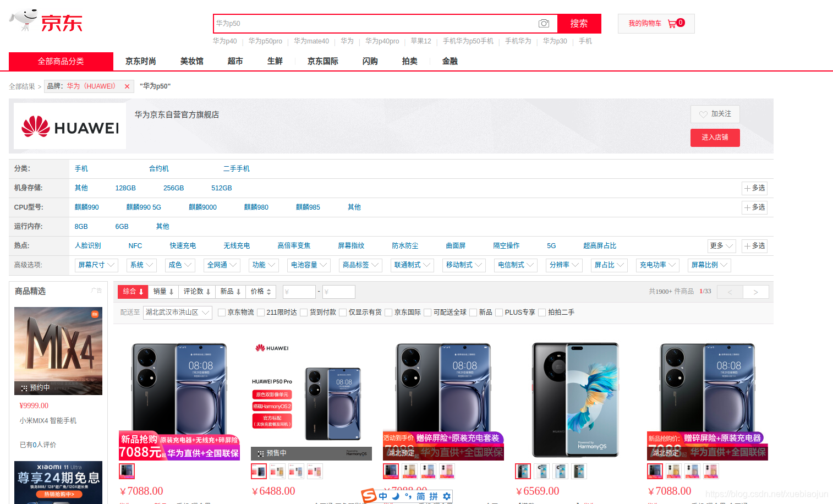Open the Huawei Mate phone product image priced 6569
The height and width of the screenshot is (504, 833).
(575, 399)
